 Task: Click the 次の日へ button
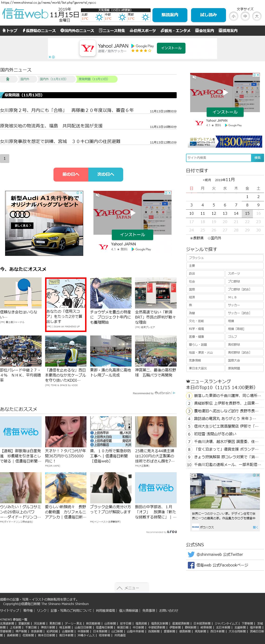pos(106,174)
